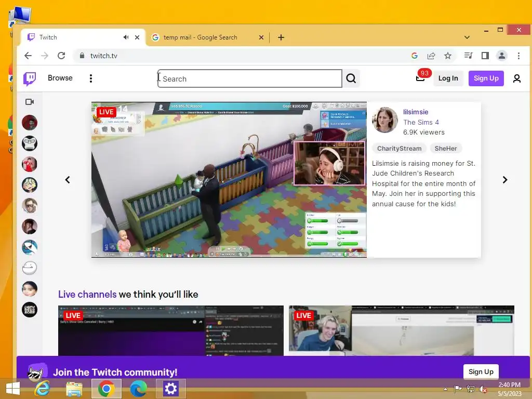Click Sign Up in purple community banner
Viewport: 532px width, 399px height.
pyautogui.click(x=481, y=371)
